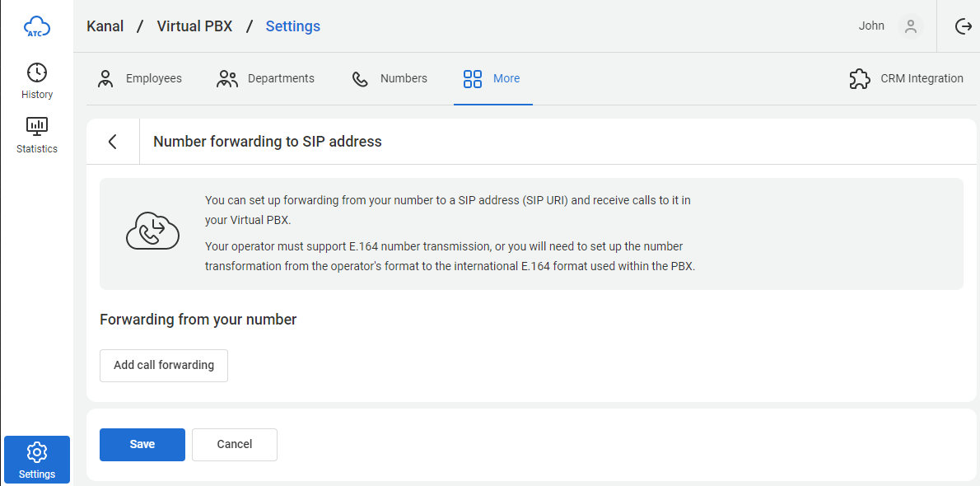This screenshot has height=486, width=980.
Task: Click the Departments people icon
Action: [227, 79]
